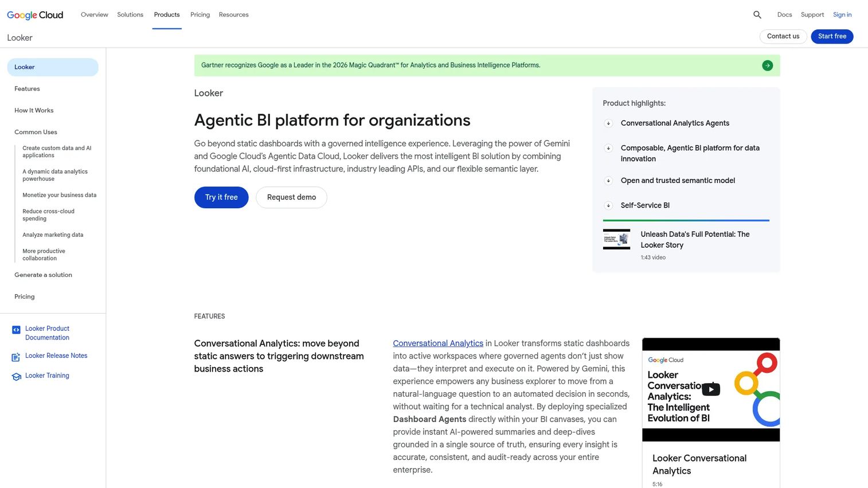Open Docs in the header

tap(784, 15)
